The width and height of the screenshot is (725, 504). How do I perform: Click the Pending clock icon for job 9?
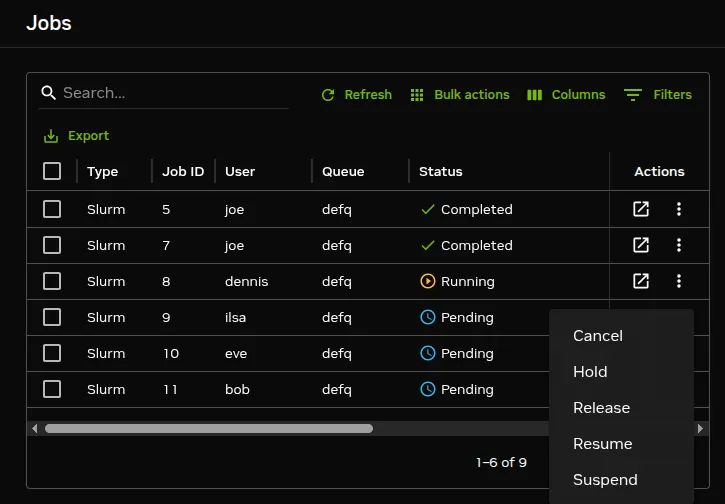coord(428,317)
